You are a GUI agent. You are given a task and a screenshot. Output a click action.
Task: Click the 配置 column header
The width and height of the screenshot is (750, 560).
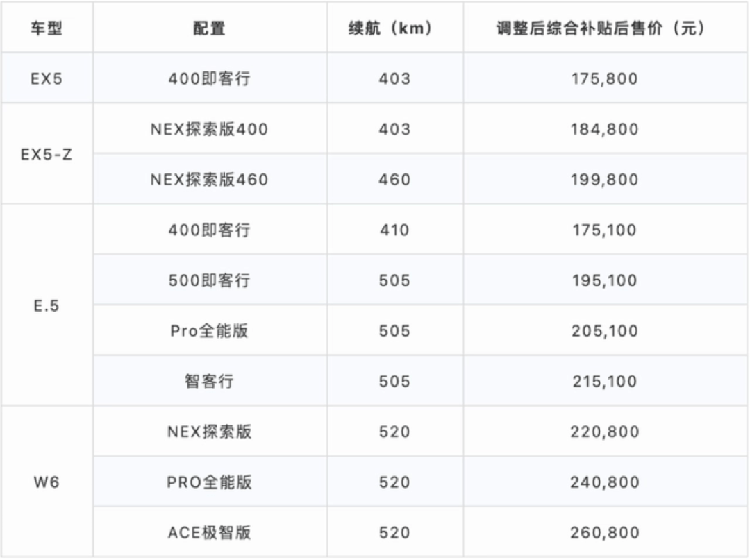click(209, 28)
